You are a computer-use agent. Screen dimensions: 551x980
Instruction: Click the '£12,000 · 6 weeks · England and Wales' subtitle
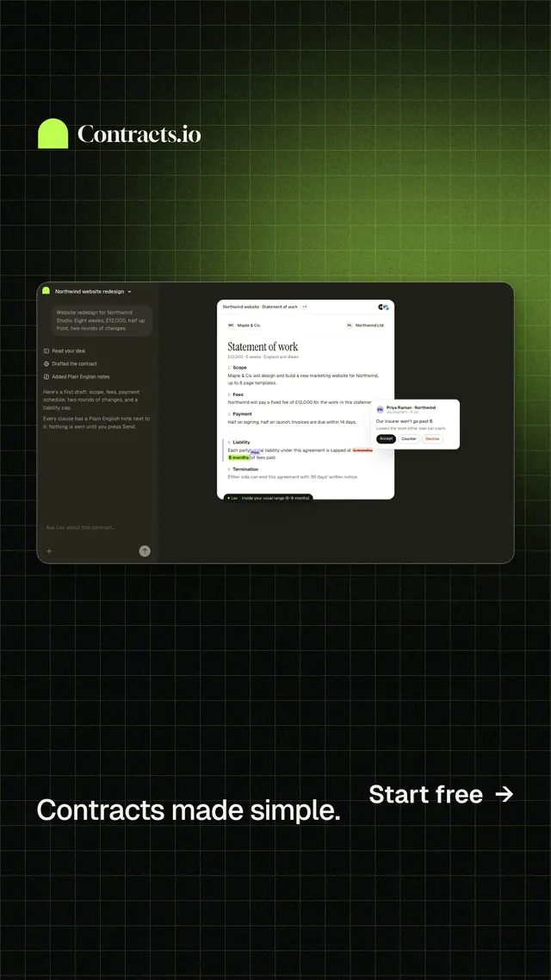263,357
